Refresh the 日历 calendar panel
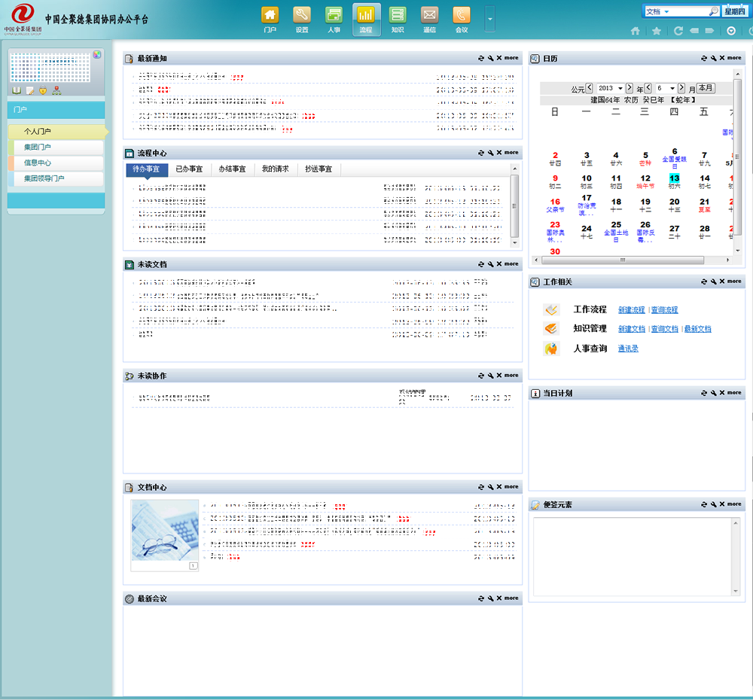753x700 pixels. [x=703, y=58]
